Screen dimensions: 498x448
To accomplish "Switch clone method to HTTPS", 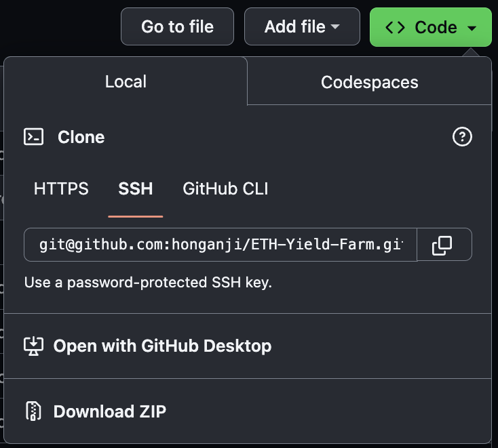I will tap(61, 188).
